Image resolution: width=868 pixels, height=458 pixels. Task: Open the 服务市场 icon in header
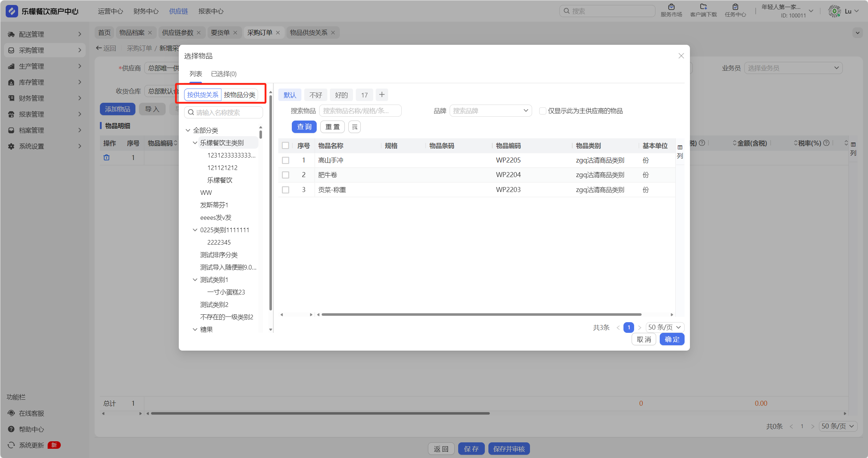pyautogui.click(x=671, y=7)
